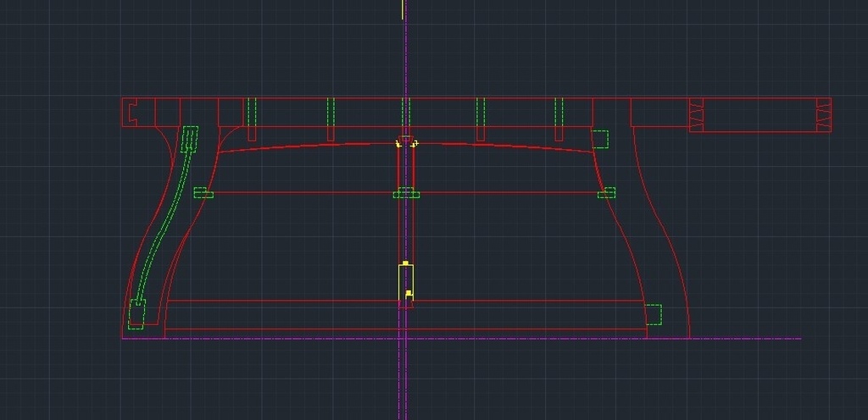Select green dashed square near top of right leg
The image size is (868, 420).
(x=600, y=139)
